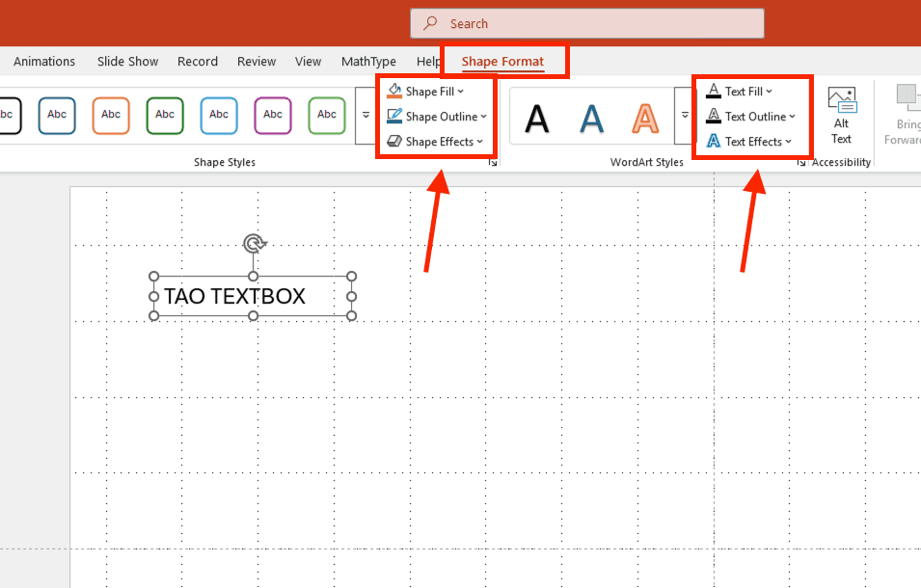Open the Record tab
921x588 pixels.
pos(198,61)
